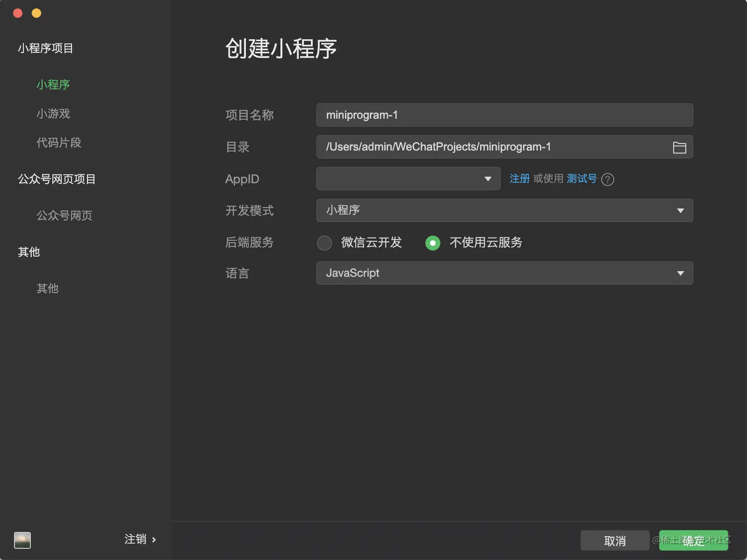Close the window with red button
The height and width of the screenshot is (560, 747).
click(18, 13)
